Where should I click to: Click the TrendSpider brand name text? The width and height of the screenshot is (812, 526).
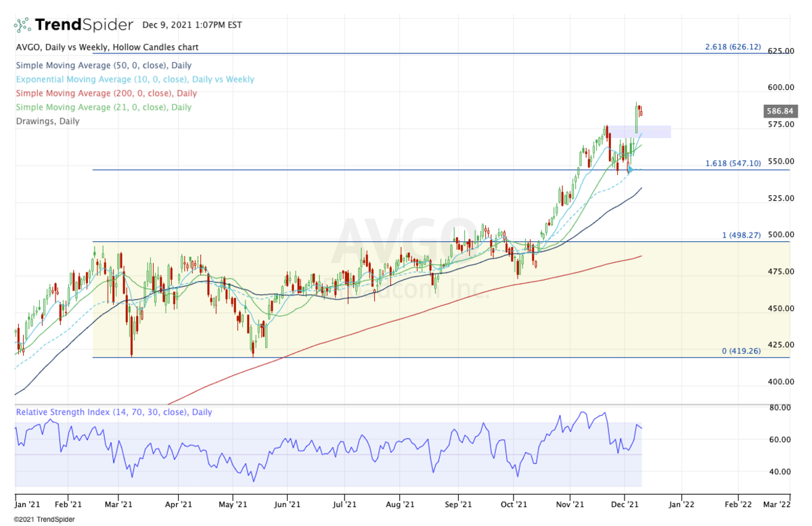84,25
